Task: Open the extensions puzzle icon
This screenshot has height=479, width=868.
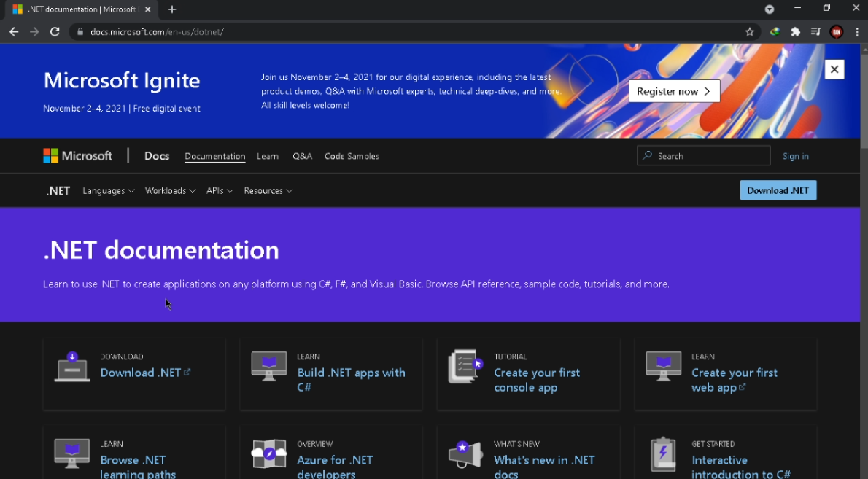Action: (x=796, y=32)
